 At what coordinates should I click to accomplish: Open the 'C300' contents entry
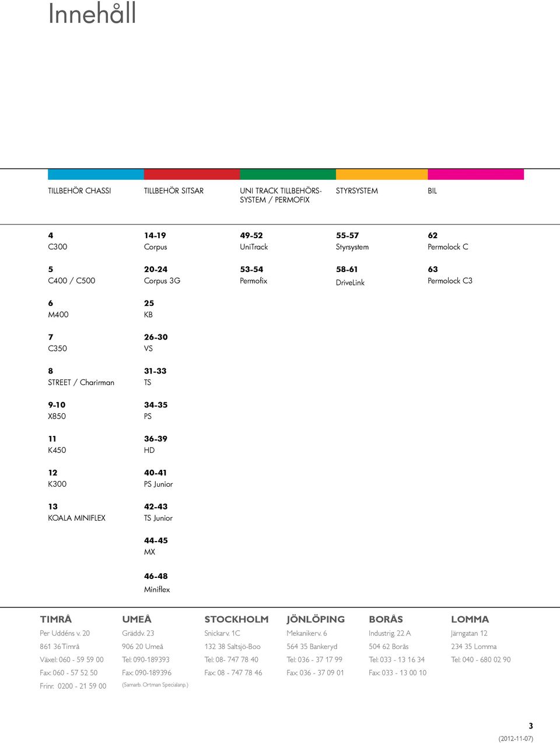click(x=58, y=247)
